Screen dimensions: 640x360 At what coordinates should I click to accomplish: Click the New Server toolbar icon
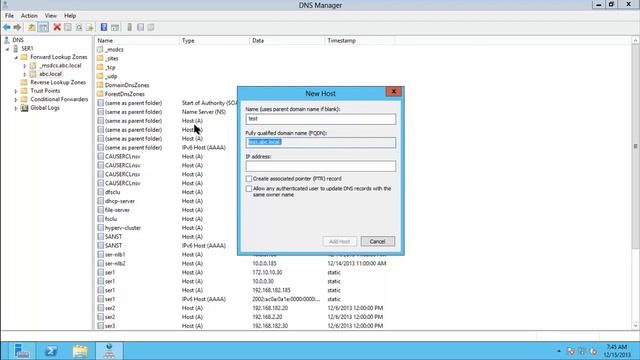(129, 27)
